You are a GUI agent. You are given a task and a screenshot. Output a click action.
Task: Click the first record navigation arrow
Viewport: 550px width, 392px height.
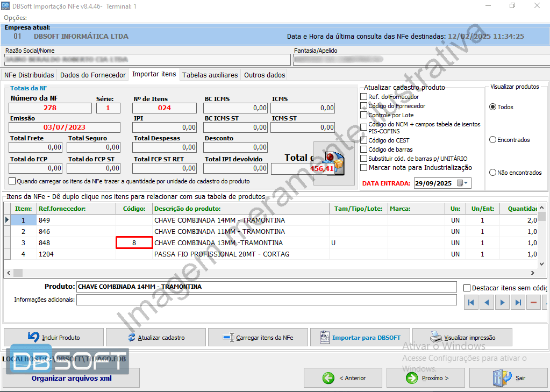click(x=471, y=303)
